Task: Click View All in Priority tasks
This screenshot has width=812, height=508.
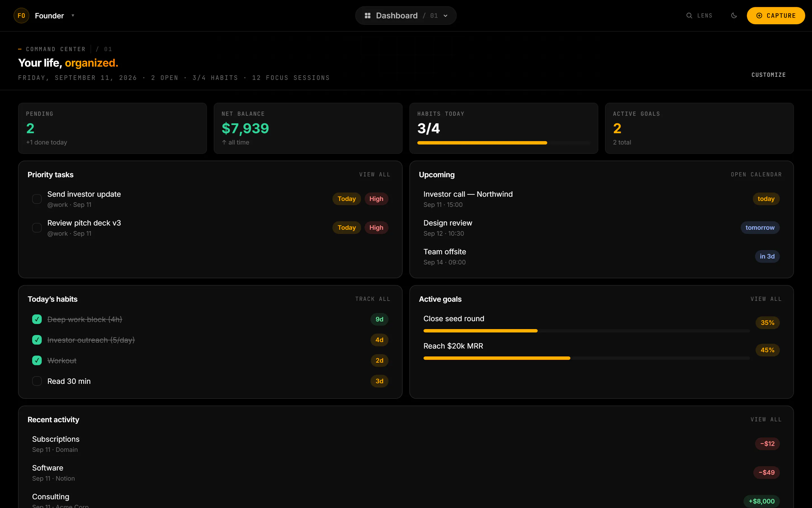Action: (x=375, y=175)
